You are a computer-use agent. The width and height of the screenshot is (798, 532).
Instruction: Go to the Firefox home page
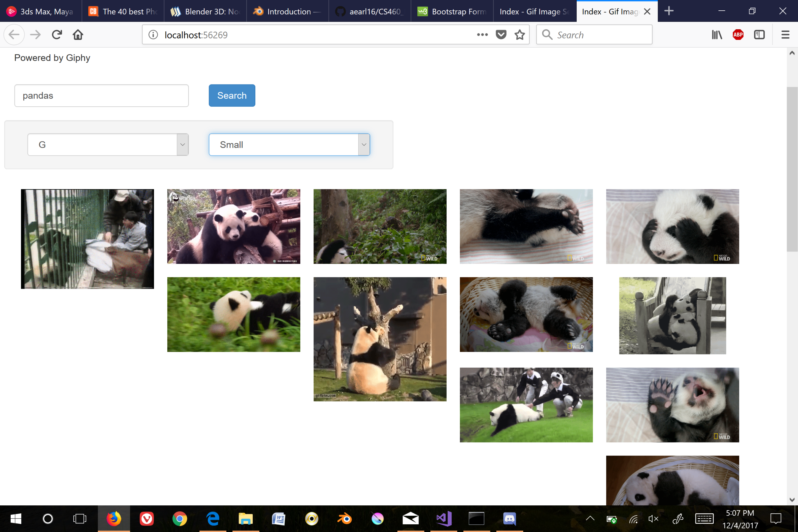[x=78, y=35]
